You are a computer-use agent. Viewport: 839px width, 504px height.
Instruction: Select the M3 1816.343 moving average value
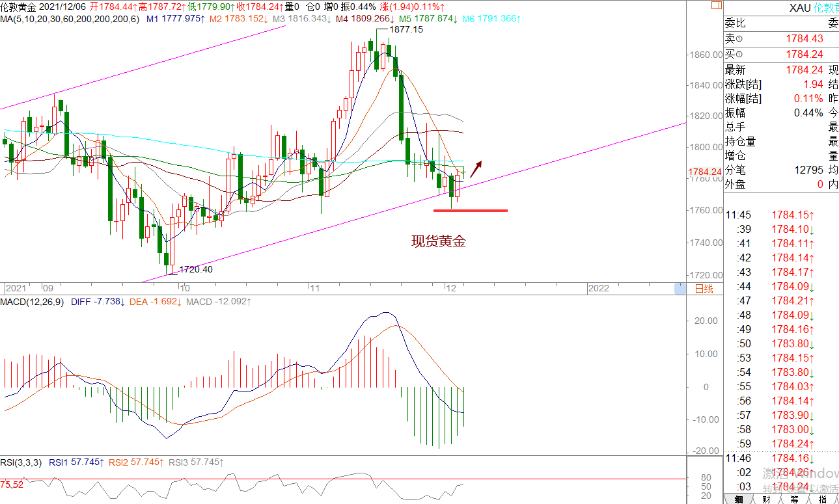(x=302, y=20)
